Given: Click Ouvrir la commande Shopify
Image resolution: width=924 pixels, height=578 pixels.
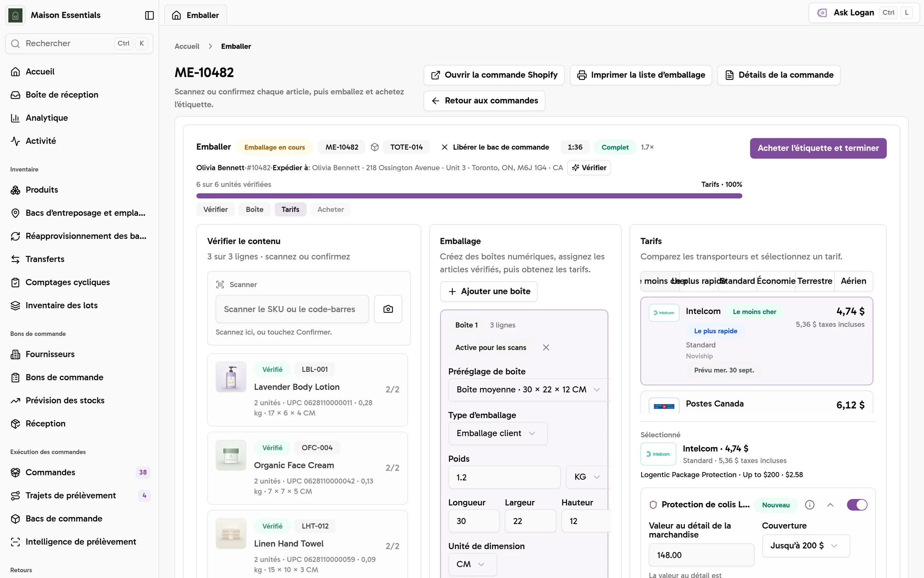Looking at the screenshot, I should [494, 75].
